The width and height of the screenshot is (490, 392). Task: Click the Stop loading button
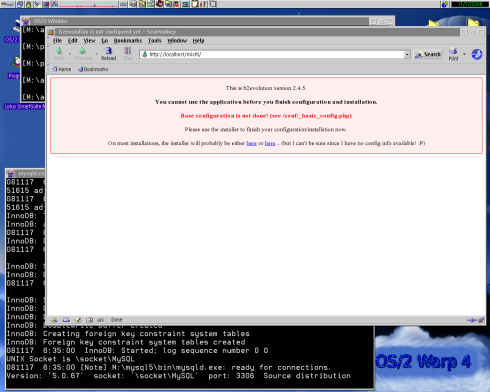pos(128,53)
